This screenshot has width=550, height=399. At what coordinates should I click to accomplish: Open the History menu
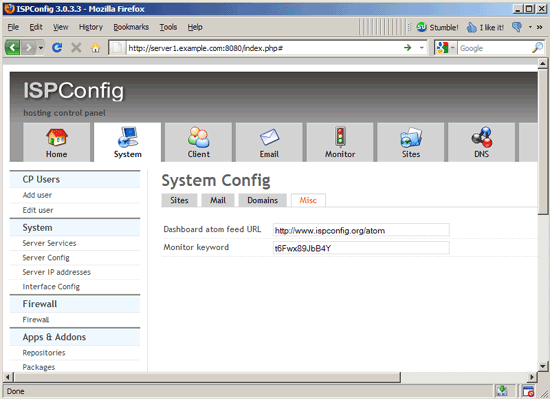[x=90, y=27]
